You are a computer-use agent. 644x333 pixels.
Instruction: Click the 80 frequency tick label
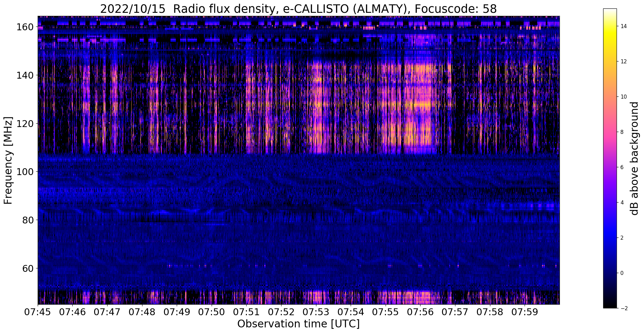(28, 220)
